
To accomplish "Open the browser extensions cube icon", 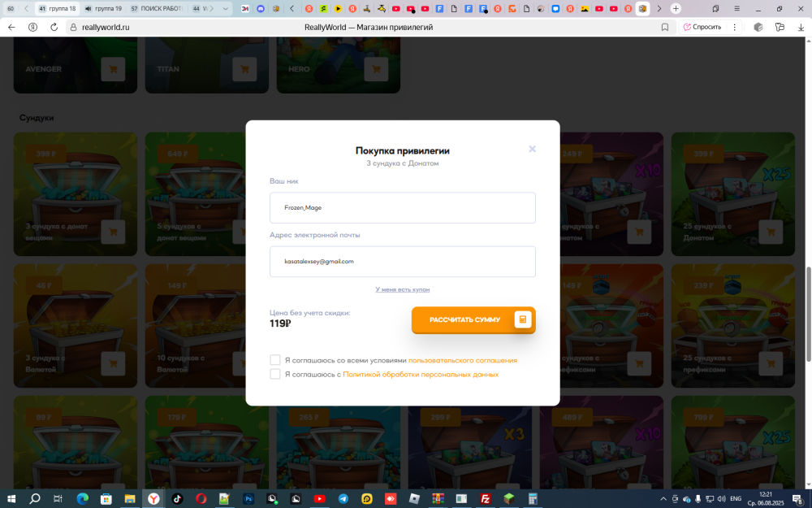I will [758, 27].
